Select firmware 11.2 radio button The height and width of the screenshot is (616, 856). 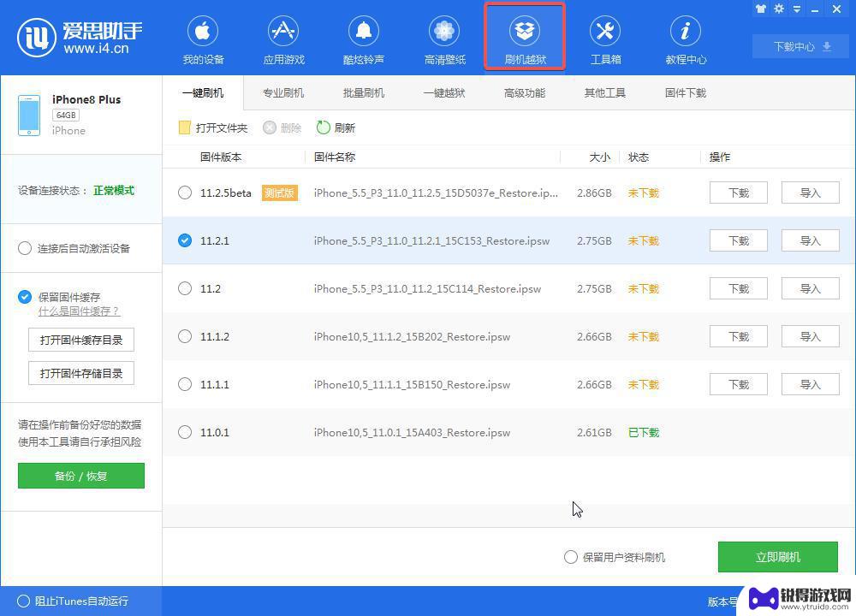[185, 288]
